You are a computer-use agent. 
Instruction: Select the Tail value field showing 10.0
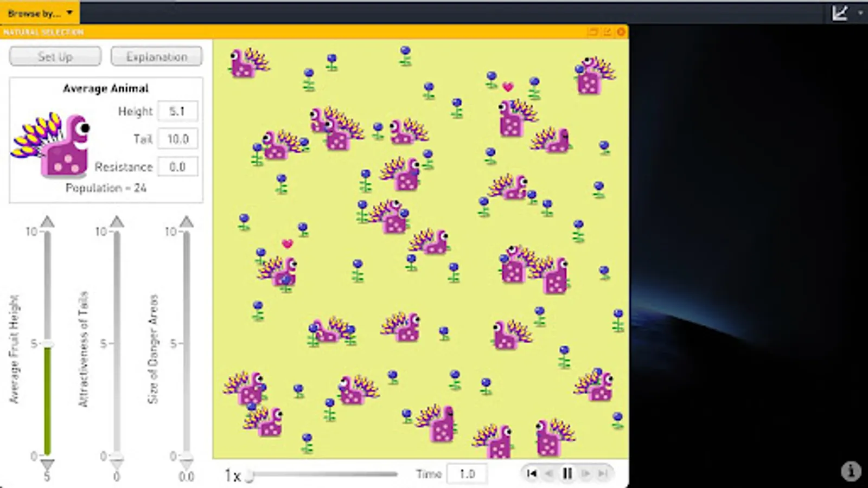pyautogui.click(x=177, y=139)
